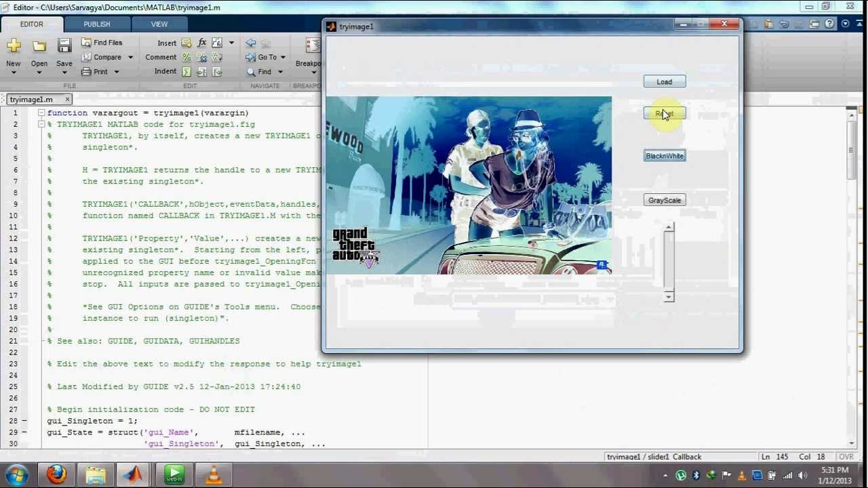Collapse the comment block on line 2

tap(41, 125)
